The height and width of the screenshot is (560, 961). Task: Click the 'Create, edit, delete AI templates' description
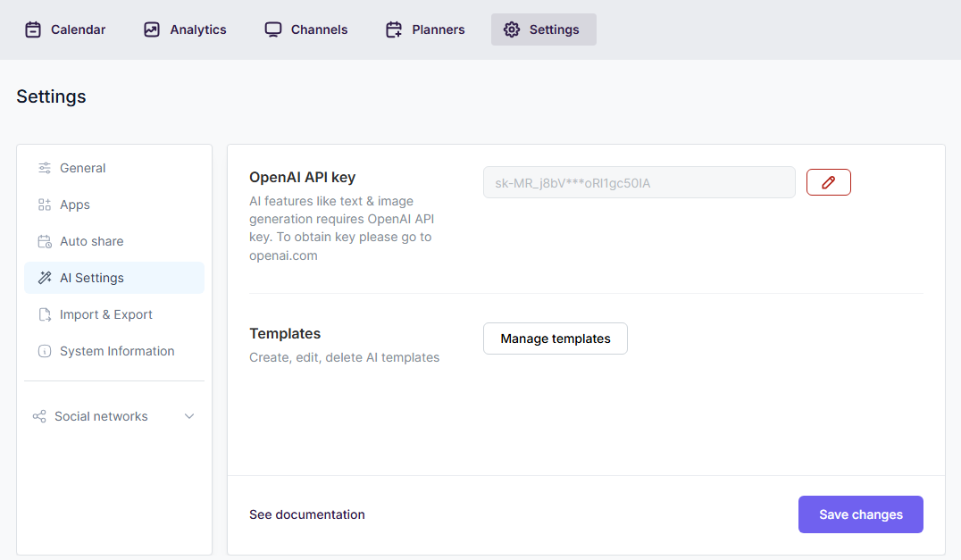tap(345, 358)
